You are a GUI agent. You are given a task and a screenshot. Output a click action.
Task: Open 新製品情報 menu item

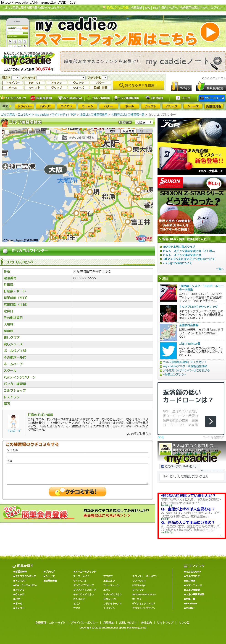[x=41, y=98]
